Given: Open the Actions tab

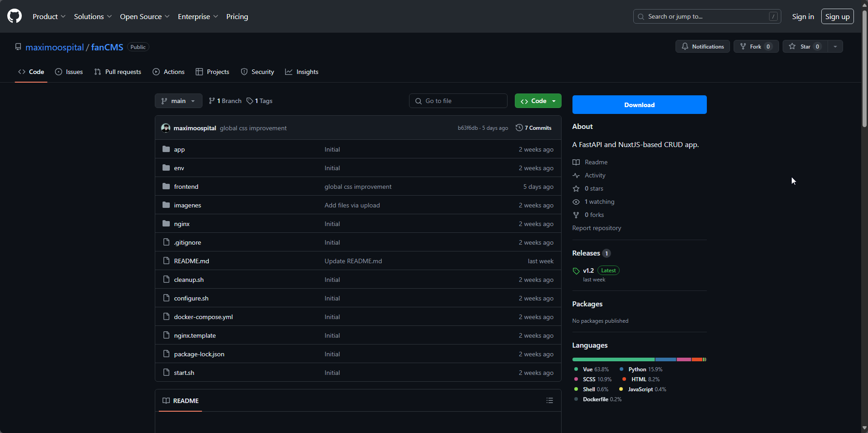Looking at the screenshot, I should (x=169, y=72).
